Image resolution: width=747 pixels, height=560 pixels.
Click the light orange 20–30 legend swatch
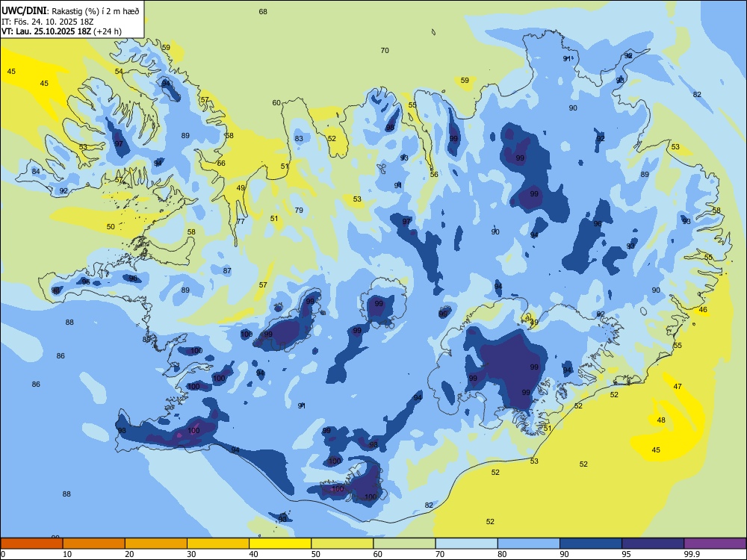(x=156, y=544)
